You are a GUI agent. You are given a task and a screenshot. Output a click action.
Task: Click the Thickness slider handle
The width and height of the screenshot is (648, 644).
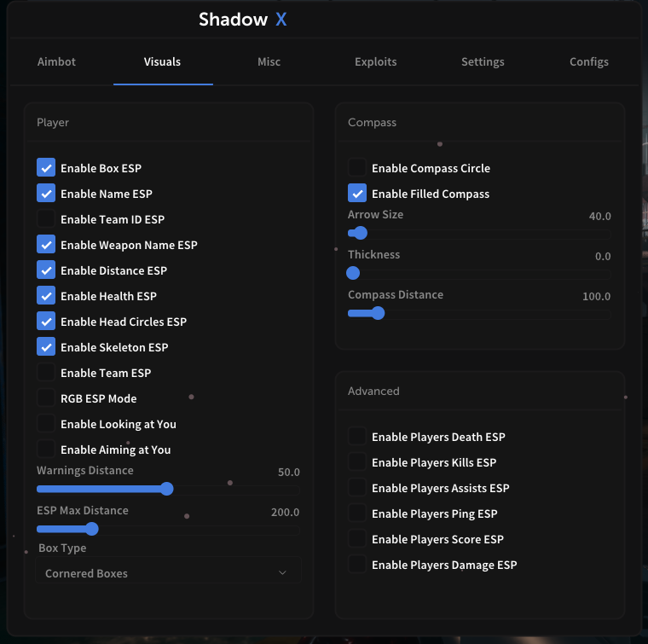coord(353,273)
